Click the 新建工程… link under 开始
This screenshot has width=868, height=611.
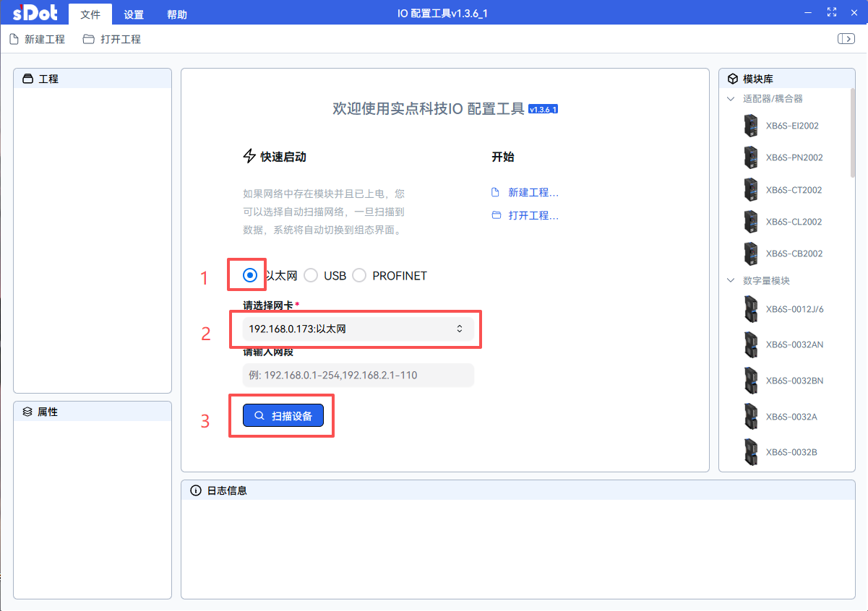[533, 193]
